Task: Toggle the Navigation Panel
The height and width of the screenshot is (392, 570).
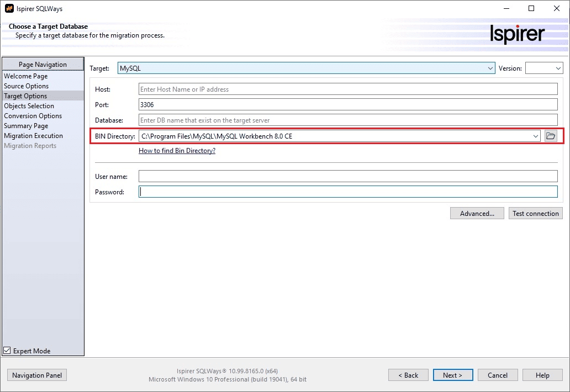Action: (x=36, y=375)
